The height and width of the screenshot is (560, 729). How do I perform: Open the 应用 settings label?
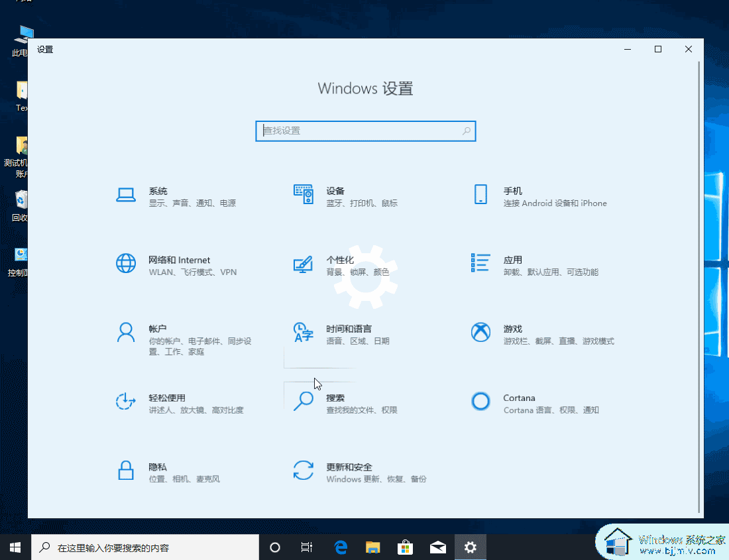(x=513, y=260)
